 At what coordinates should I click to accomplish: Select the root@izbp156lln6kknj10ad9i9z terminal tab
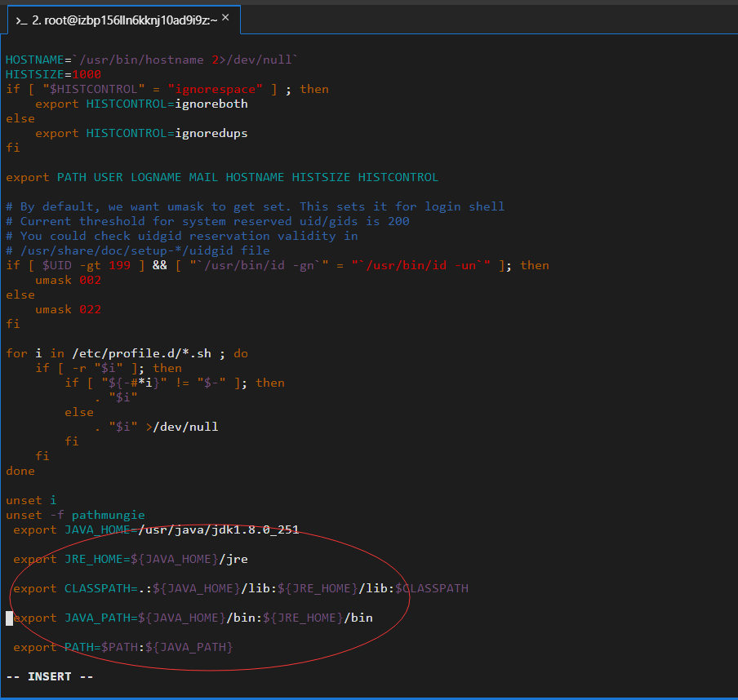(124, 20)
